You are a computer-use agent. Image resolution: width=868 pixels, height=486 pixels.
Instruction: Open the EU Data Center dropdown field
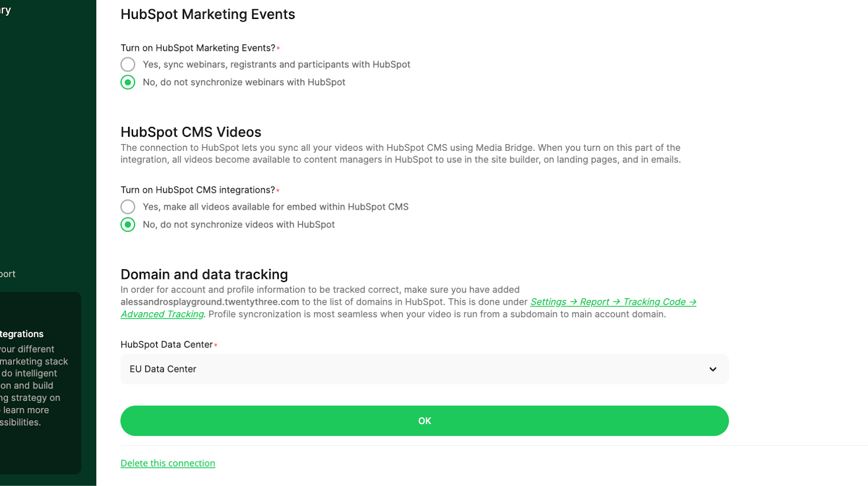pyautogui.click(x=424, y=369)
